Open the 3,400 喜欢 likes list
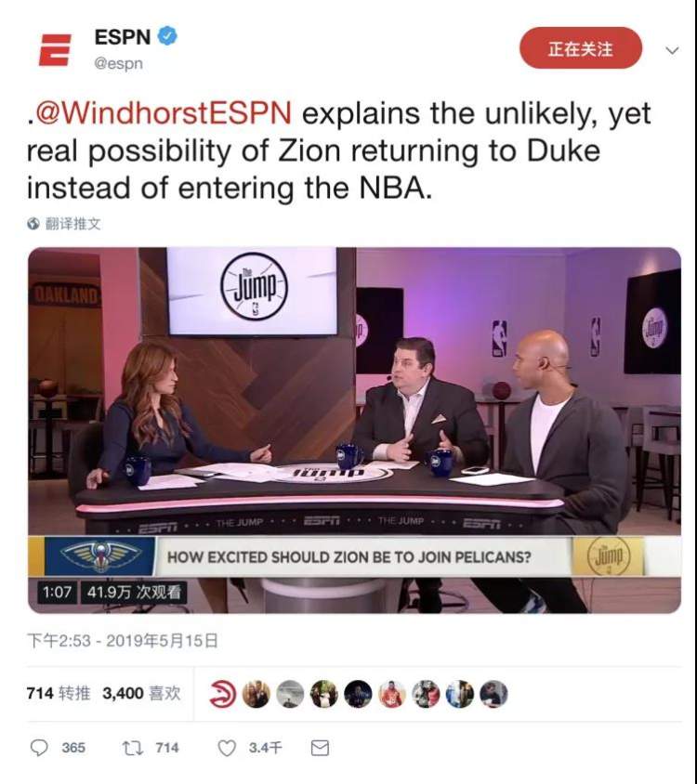 [x=141, y=694]
